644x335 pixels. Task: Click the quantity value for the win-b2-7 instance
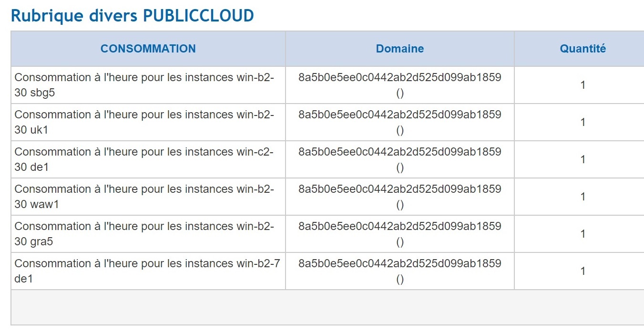point(583,272)
